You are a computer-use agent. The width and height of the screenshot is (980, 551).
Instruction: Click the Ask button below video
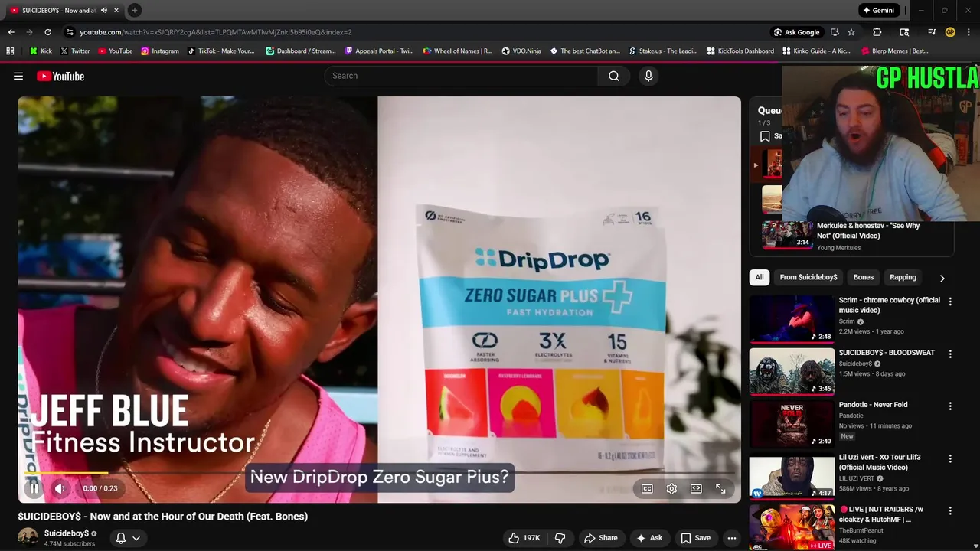648,538
